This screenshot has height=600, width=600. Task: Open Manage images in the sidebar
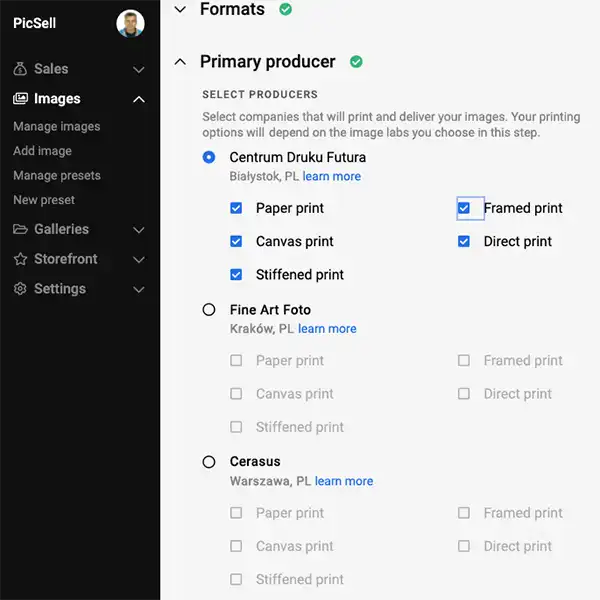coord(57,127)
